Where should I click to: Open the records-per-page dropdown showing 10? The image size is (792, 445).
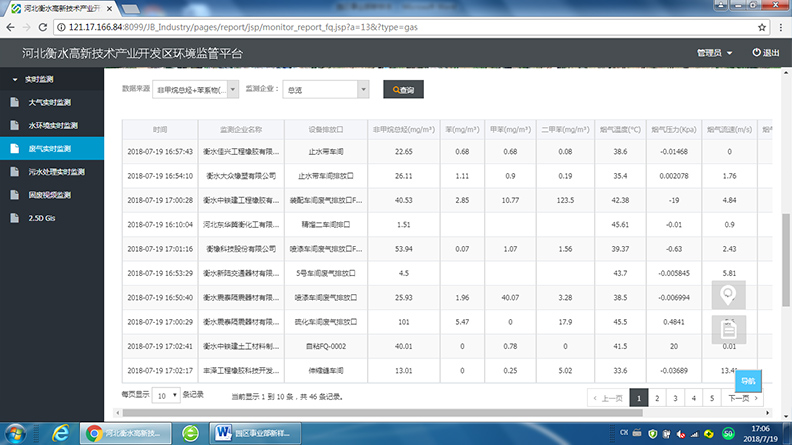point(165,396)
